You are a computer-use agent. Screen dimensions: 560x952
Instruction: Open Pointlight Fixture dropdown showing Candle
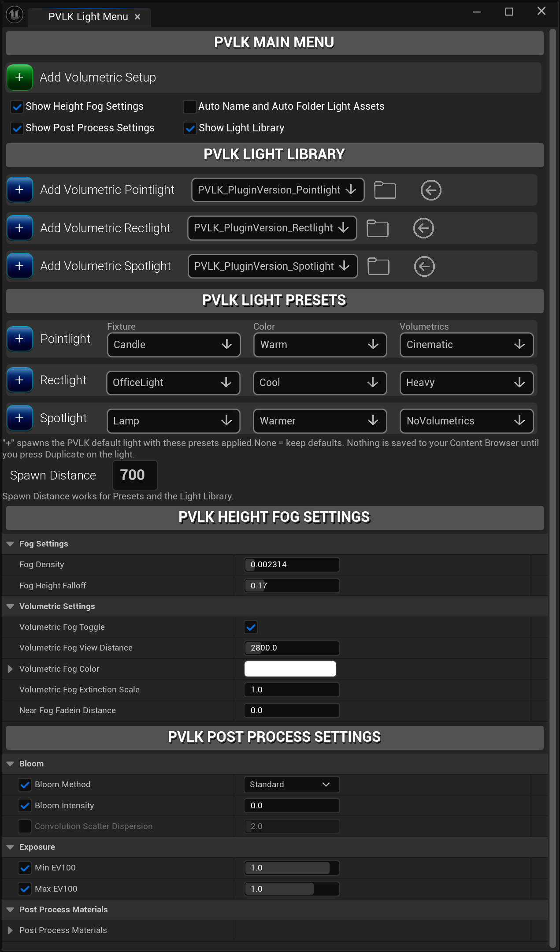click(174, 345)
